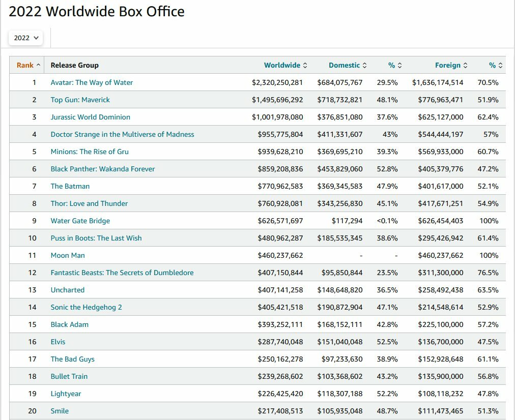Click the 2022 Worldwide Box Office heading
The image size is (515, 420).
pos(97,12)
